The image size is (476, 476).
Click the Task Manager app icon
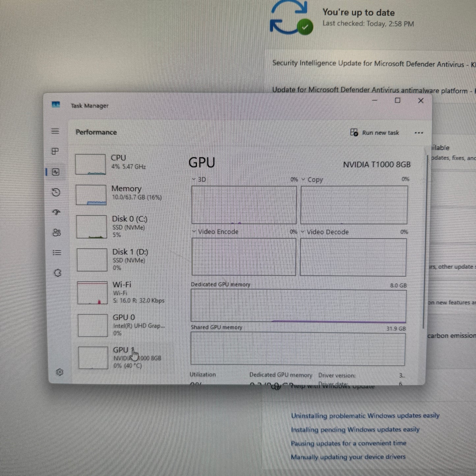(x=56, y=105)
